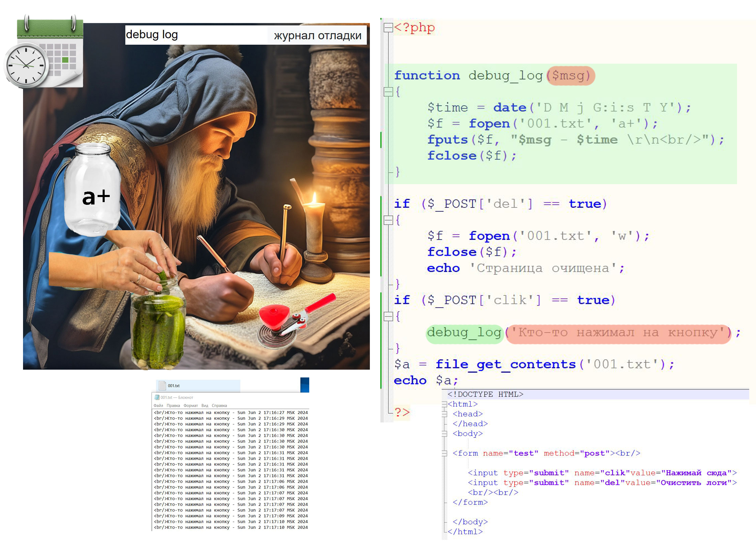This screenshot has height=545, width=756.
Task: Click the highlighted $msg parameter
Action: (571, 75)
